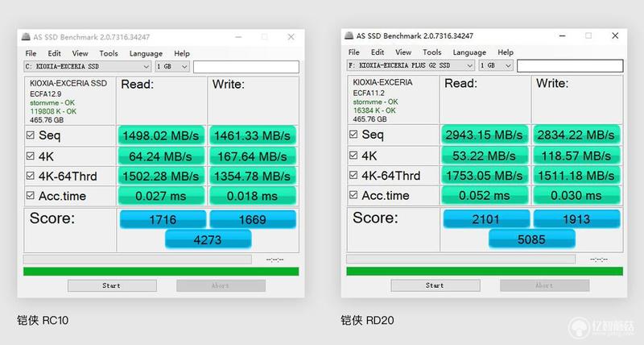Open View menu in left RC10 window
The width and height of the screenshot is (644, 345).
(x=80, y=53)
